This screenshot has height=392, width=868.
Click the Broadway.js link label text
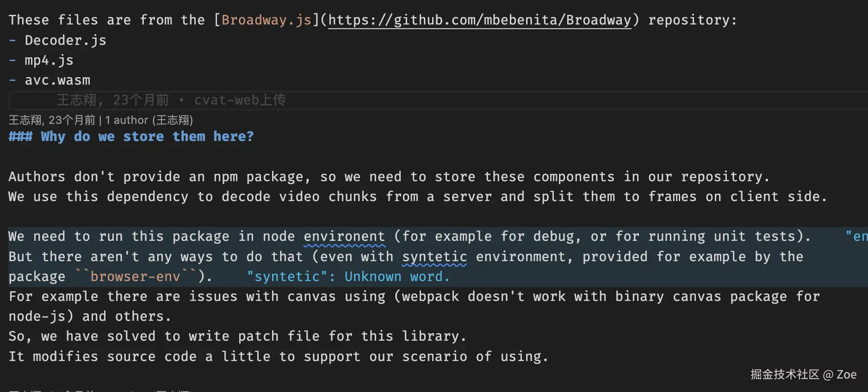266,20
